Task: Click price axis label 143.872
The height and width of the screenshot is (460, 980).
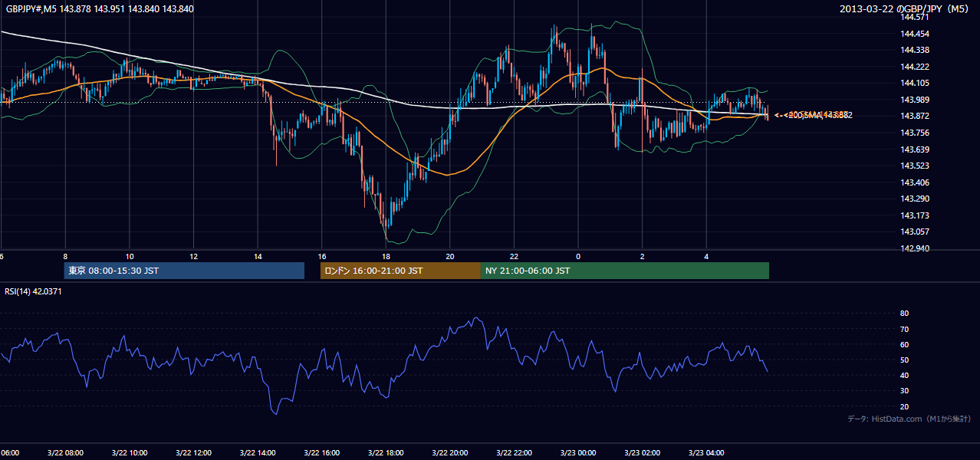Action: tap(916, 116)
